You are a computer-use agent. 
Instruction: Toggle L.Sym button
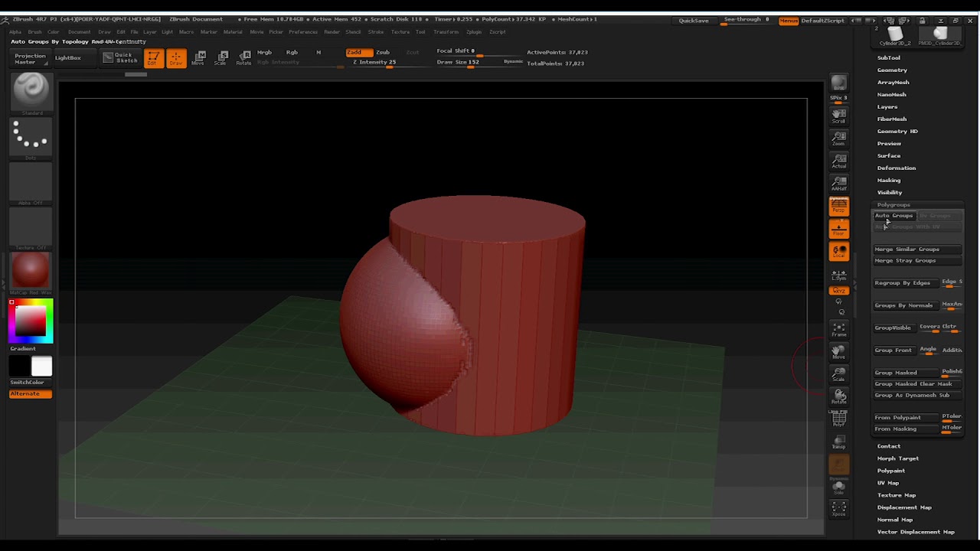[839, 274]
